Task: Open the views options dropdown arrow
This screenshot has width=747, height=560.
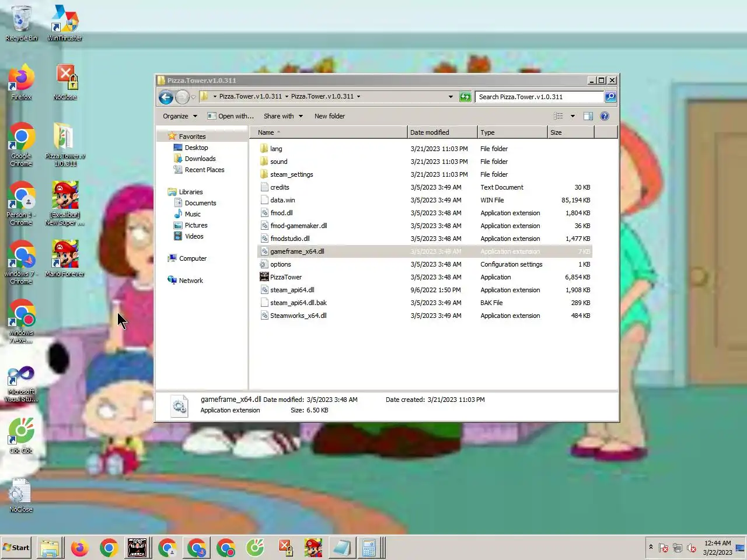Action: [x=573, y=116]
